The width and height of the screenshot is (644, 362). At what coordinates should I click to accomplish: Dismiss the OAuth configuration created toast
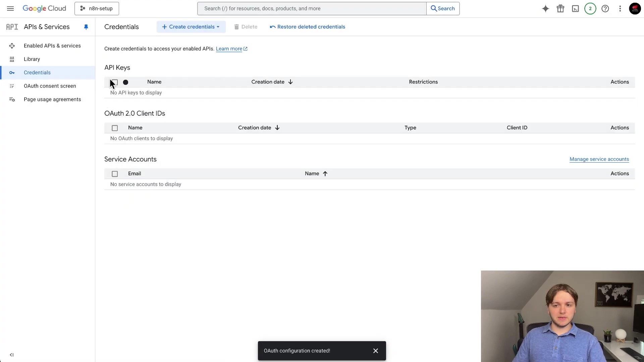[376, 351]
